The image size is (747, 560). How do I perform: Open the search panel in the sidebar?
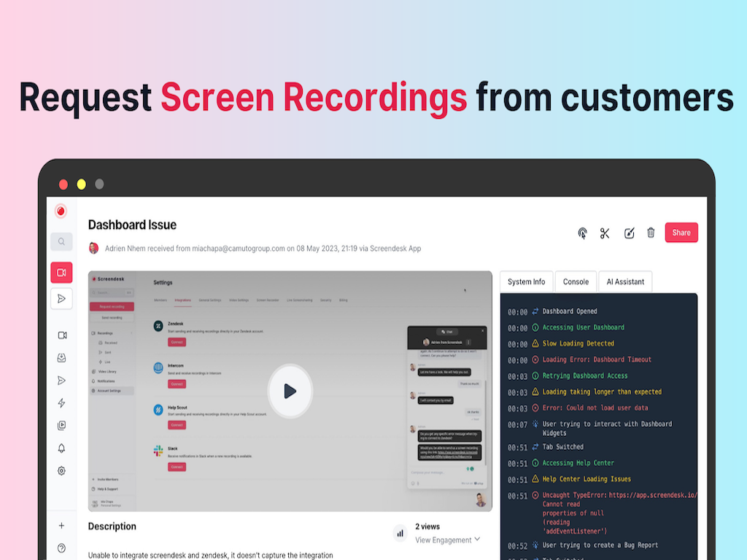[x=61, y=241]
